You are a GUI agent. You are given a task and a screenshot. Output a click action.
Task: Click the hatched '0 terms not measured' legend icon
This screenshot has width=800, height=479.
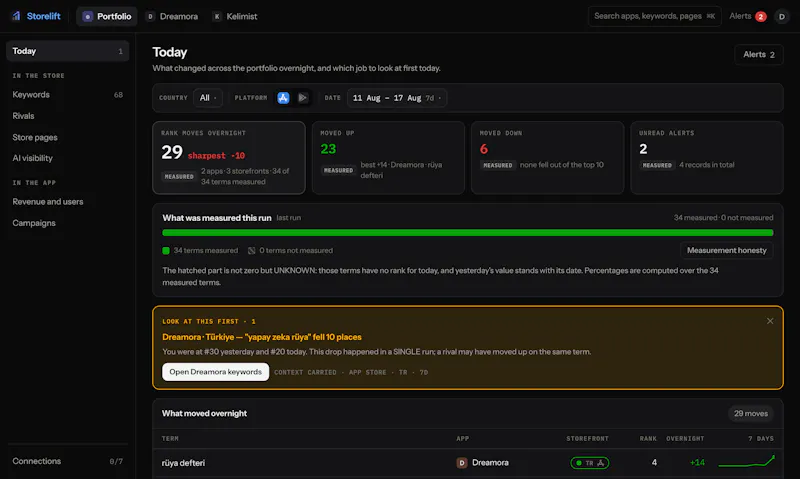(252, 250)
